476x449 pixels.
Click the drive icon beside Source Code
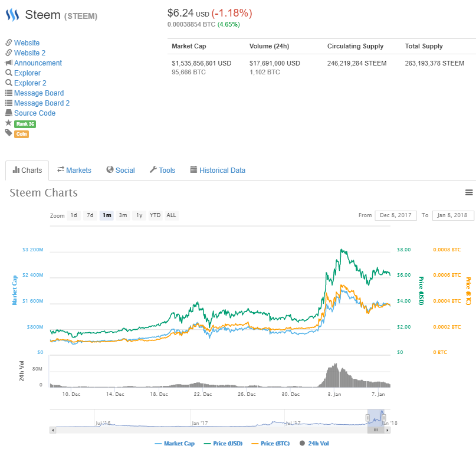tap(9, 113)
